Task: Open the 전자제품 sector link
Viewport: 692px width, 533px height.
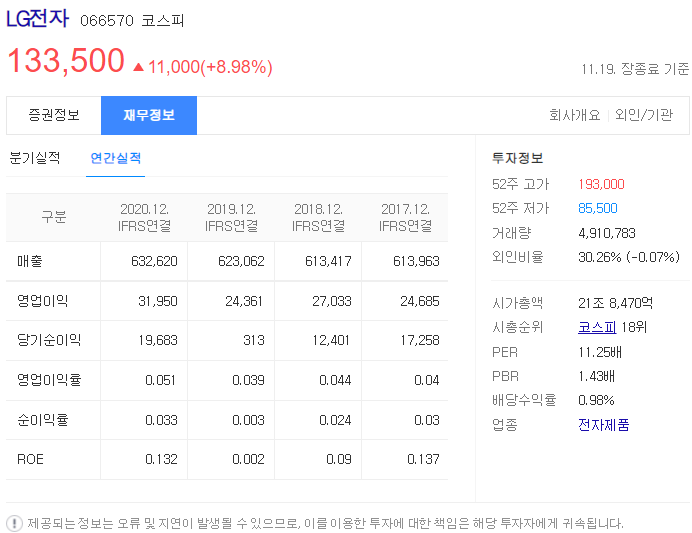Action: click(x=603, y=424)
